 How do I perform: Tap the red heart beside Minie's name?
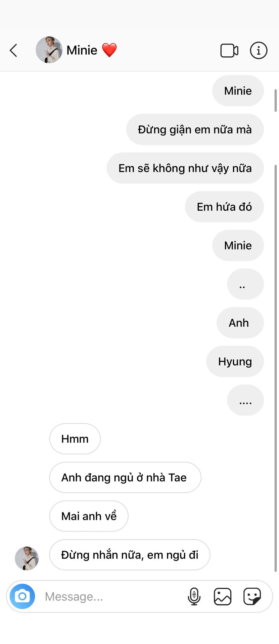(109, 50)
